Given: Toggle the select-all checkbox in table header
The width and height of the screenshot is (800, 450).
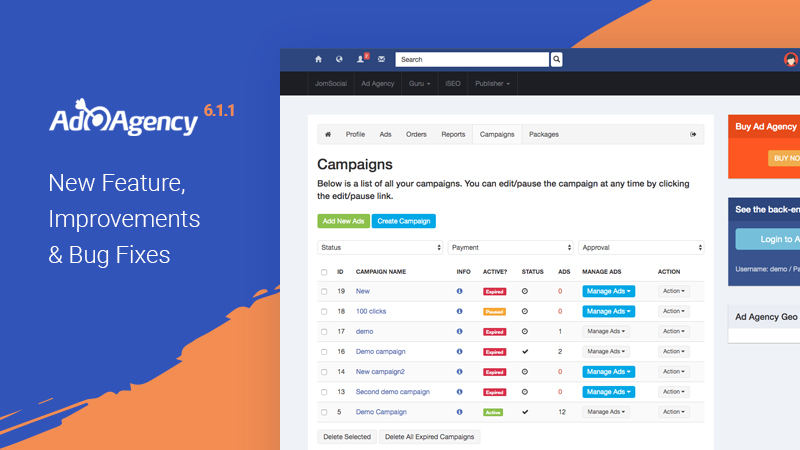Looking at the screenshot, I should tap(324, 272).
